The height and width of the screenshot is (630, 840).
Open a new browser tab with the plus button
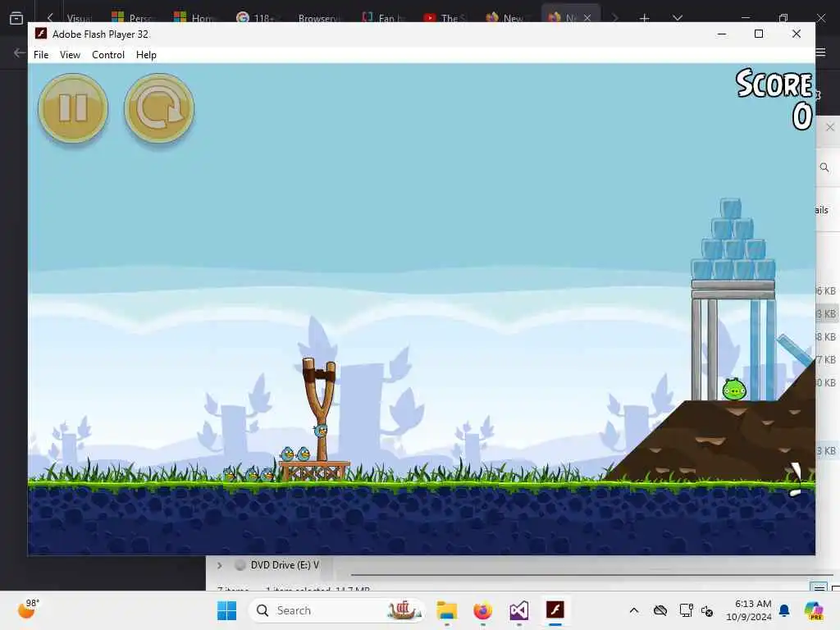click(x=645, y=18)
